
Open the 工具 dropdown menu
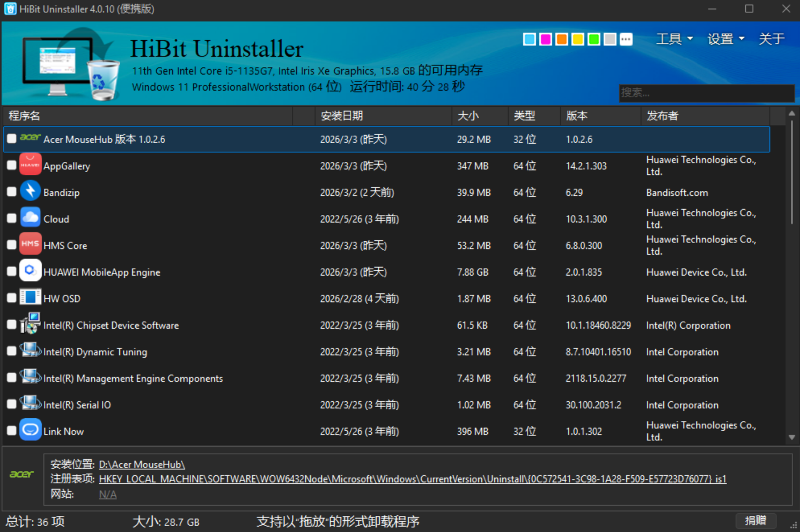674,39
